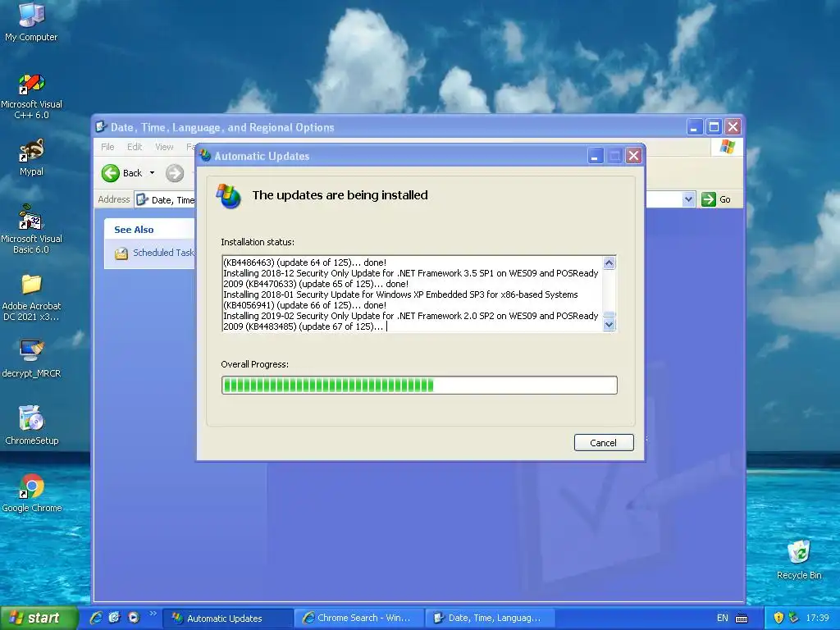The width and height of the screenshot is (840, 630).
Task: Click Windows flag logo in Control Panel window
Action: (727, 147)
